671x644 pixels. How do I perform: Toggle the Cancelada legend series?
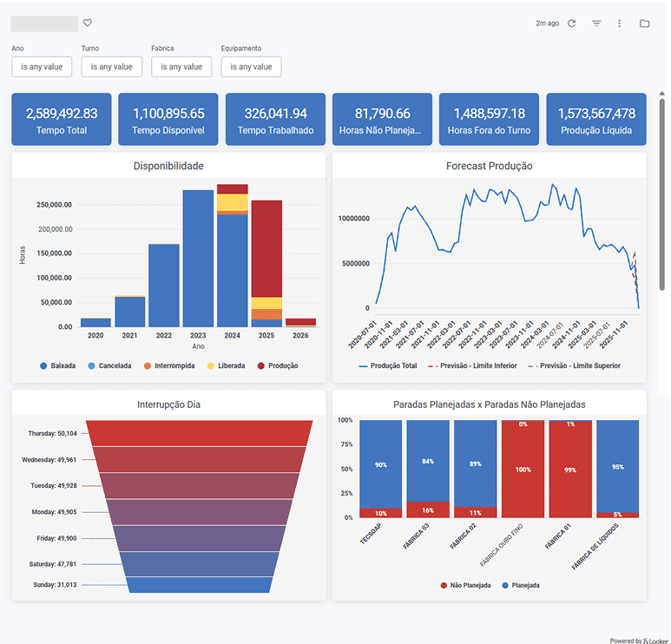pos(109,366)
